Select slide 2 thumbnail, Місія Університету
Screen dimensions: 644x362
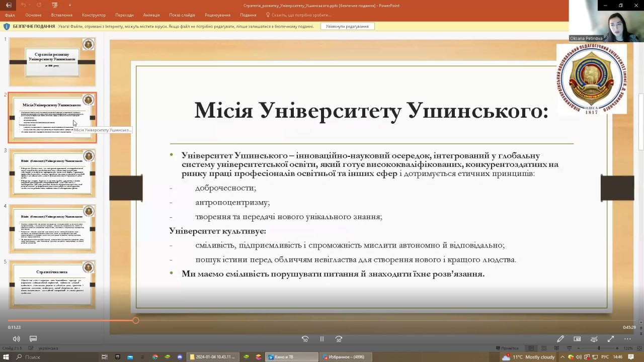(x=52, y=118)
